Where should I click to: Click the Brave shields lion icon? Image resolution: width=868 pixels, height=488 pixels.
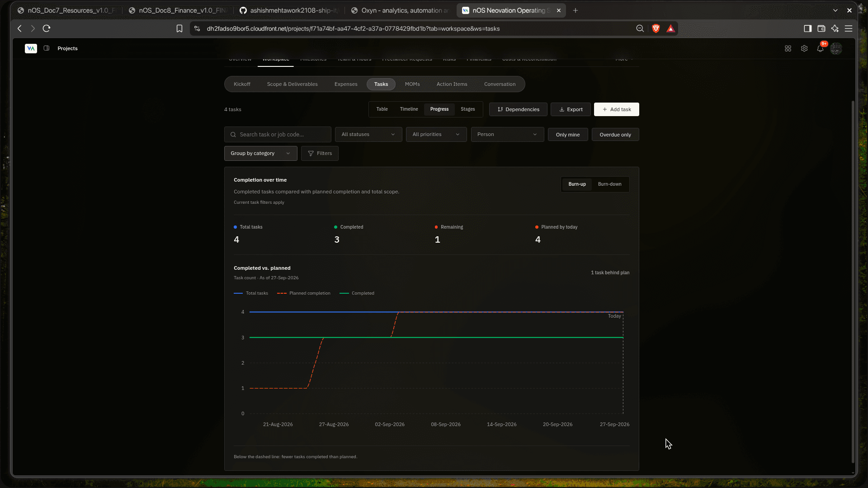pos(656,28)
